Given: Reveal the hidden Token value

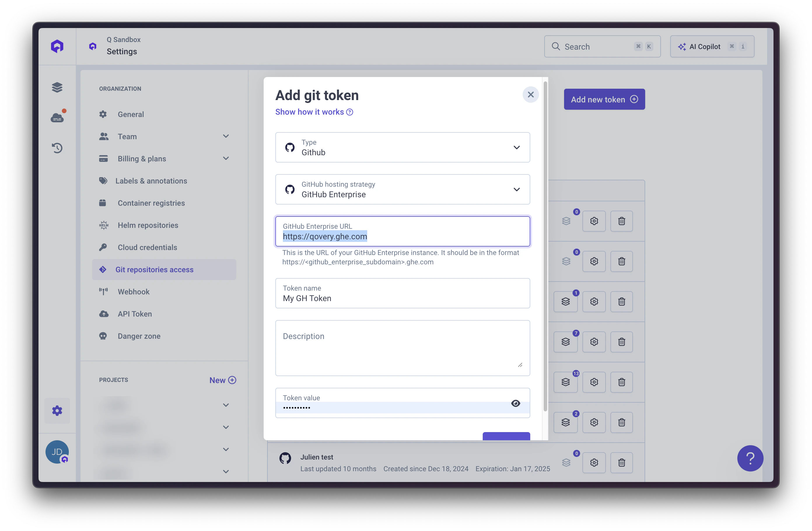Looking at the screenshot, I should point(515,403).
